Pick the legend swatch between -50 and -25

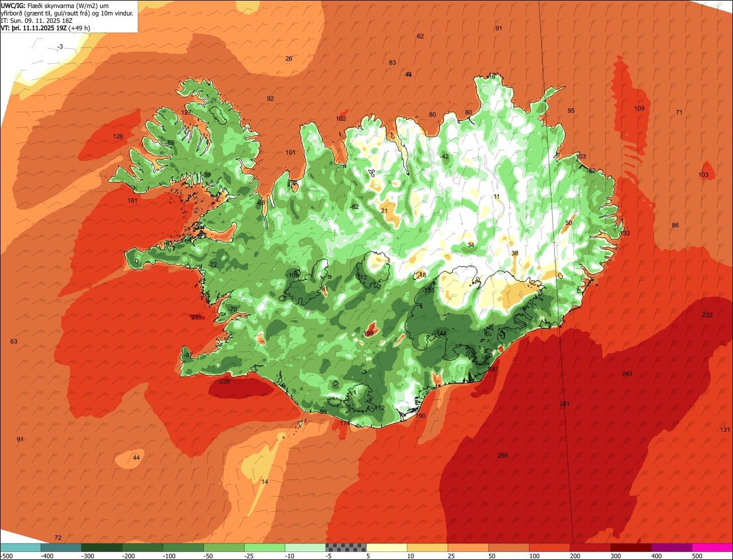pyautogui.click(x=224, y=547)
